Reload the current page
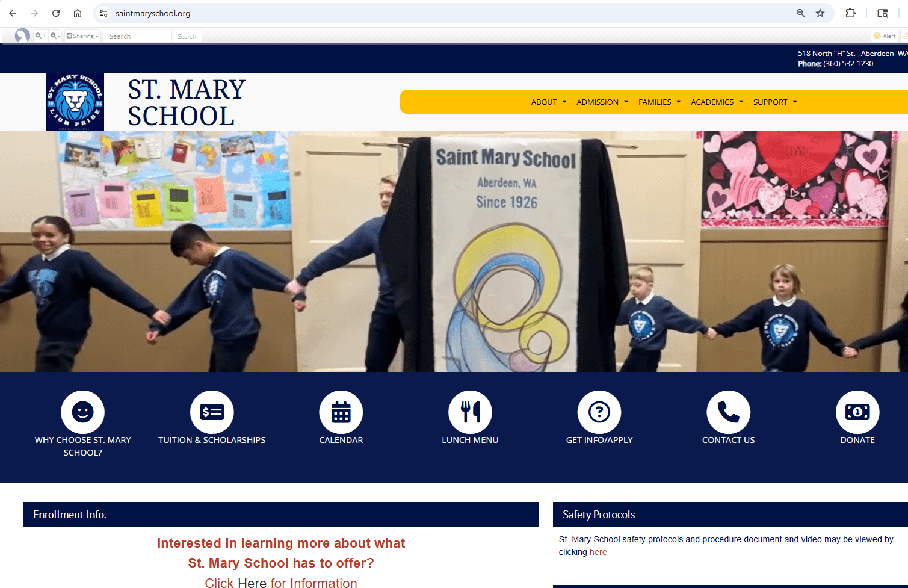Viewport: 908px width, 588px height. (56, 13)
